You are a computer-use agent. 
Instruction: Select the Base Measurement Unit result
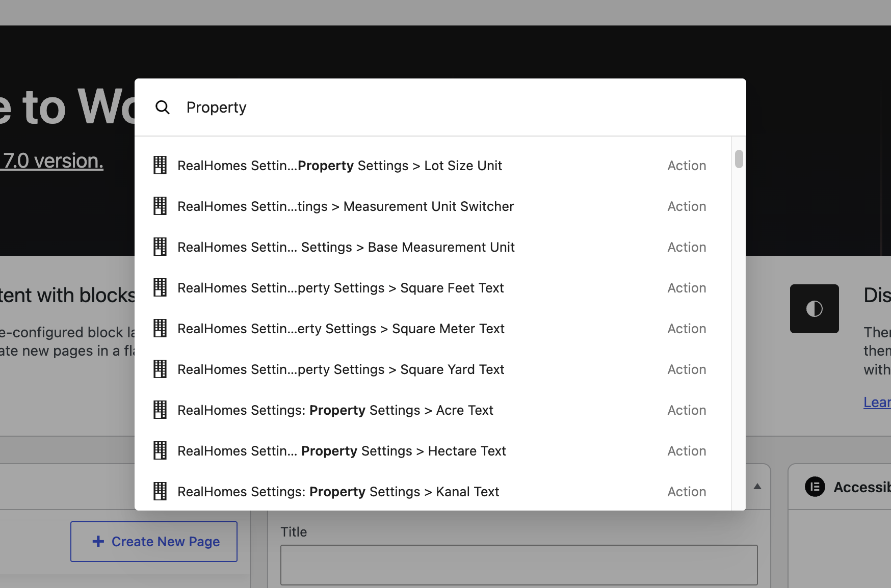click(433, 247)
